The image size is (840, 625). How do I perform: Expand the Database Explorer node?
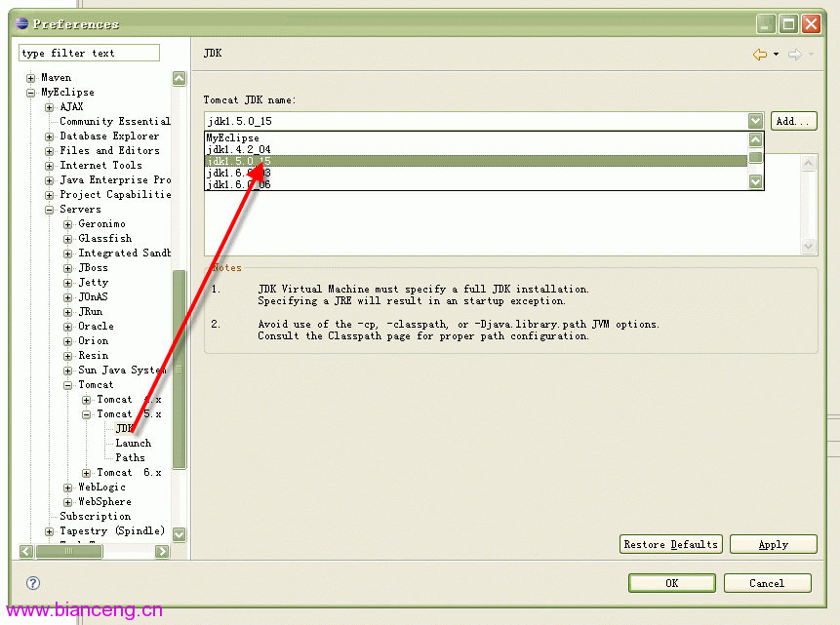[50, 137]
